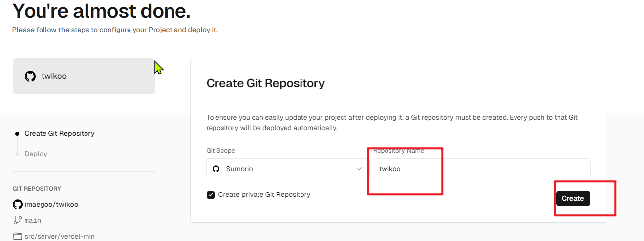Open the Git Scope dropdown showing Sumorio
Image resolution: width=644 pixels, height=241 pixels.
pyautogui.click(x=287, y=169)
